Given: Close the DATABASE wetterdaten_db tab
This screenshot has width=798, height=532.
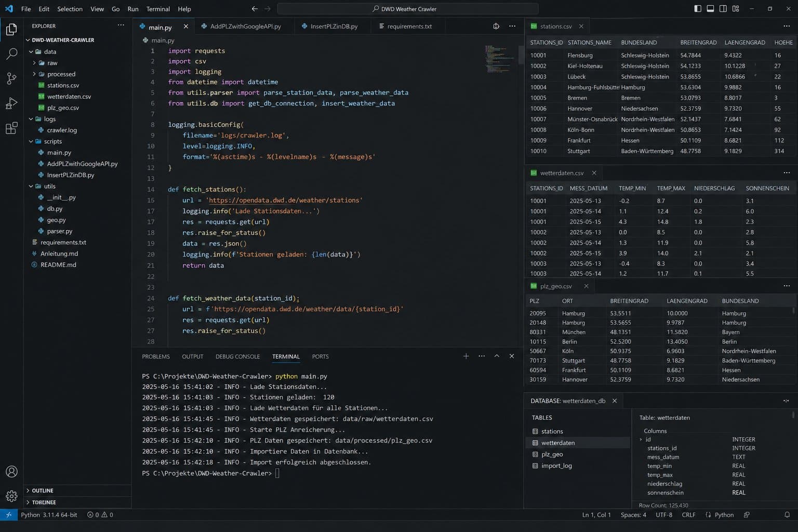Looking at the screenshot, I should [615, 401].
